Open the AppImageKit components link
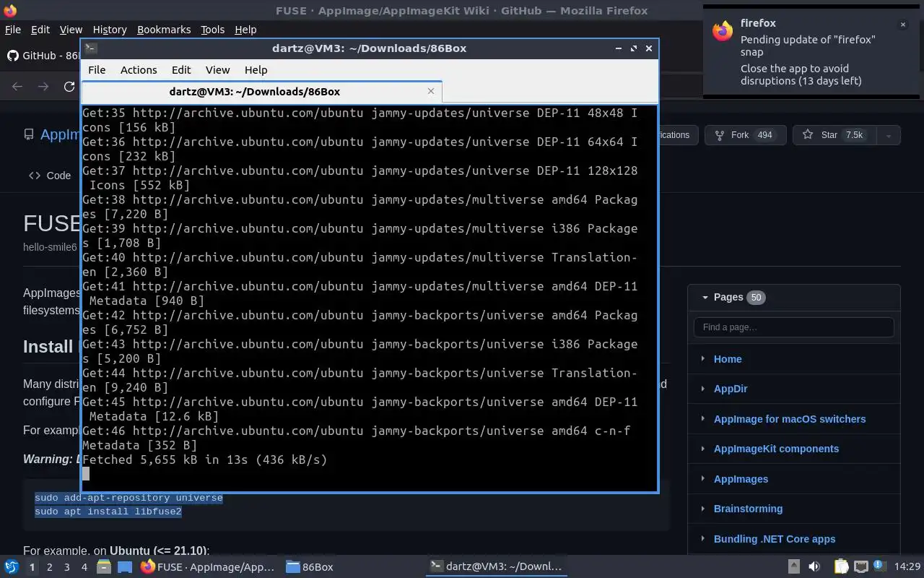Viewport: 924px width, 578px height. pyautogui.click(x=776, y=449)
